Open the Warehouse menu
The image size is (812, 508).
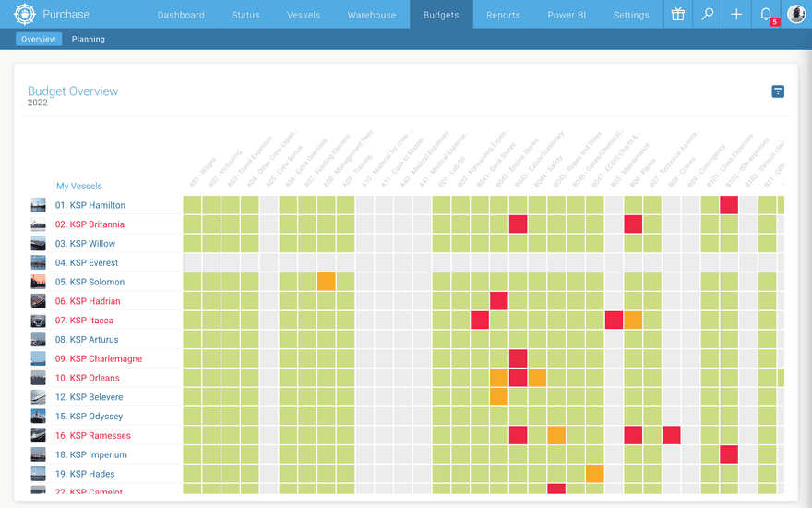[372, 15]
